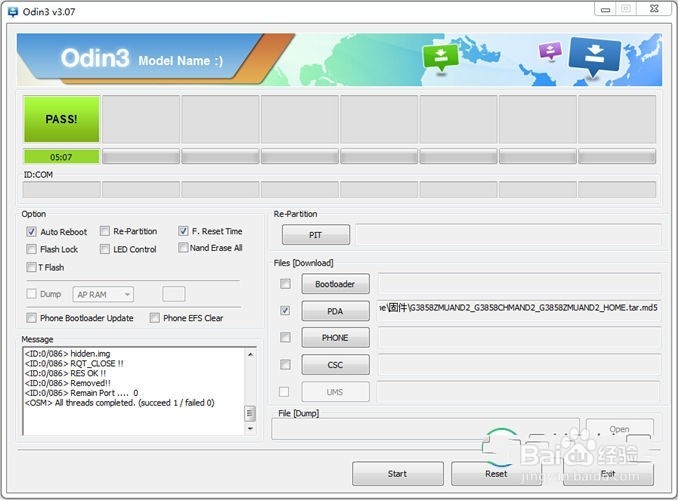Click the green PASS! status box
Image resolution: width=678 pixels, height=500 pixels.
61,119
